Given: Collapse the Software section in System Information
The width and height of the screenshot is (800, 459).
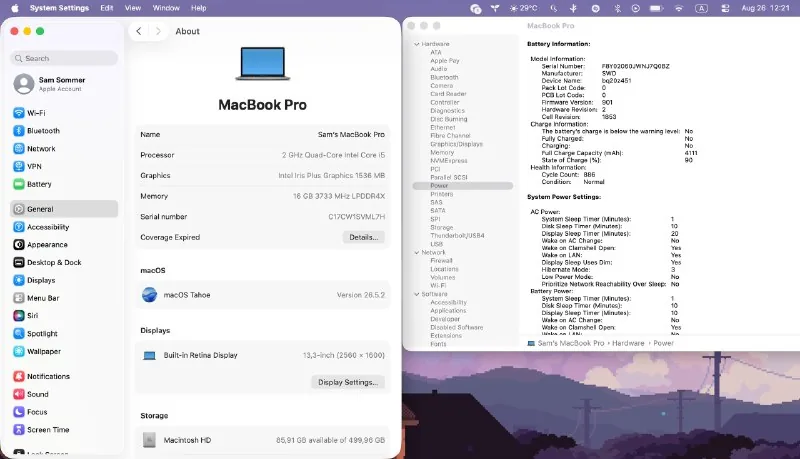Looking at the screenshot, I should (x=417, y=294).
